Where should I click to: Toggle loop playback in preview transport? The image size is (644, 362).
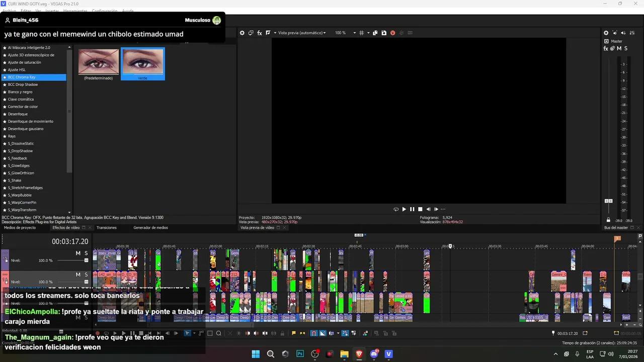396,209
